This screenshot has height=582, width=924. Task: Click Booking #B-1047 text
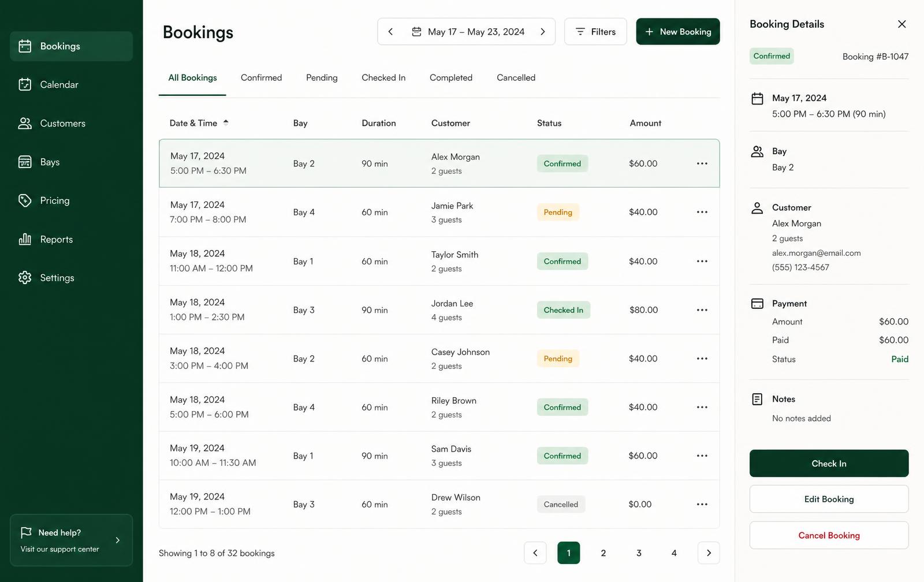coord(875,57)
